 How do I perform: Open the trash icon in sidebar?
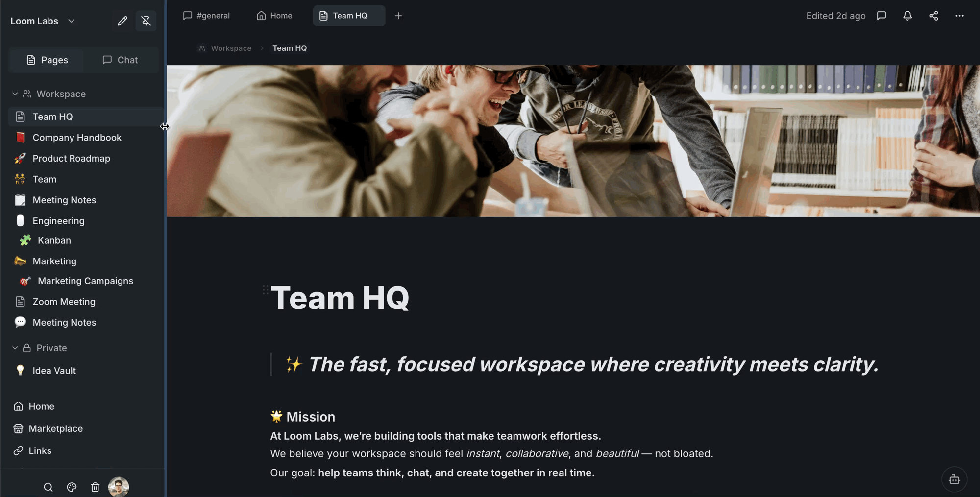pyautogui.click(x=95, y=487)
